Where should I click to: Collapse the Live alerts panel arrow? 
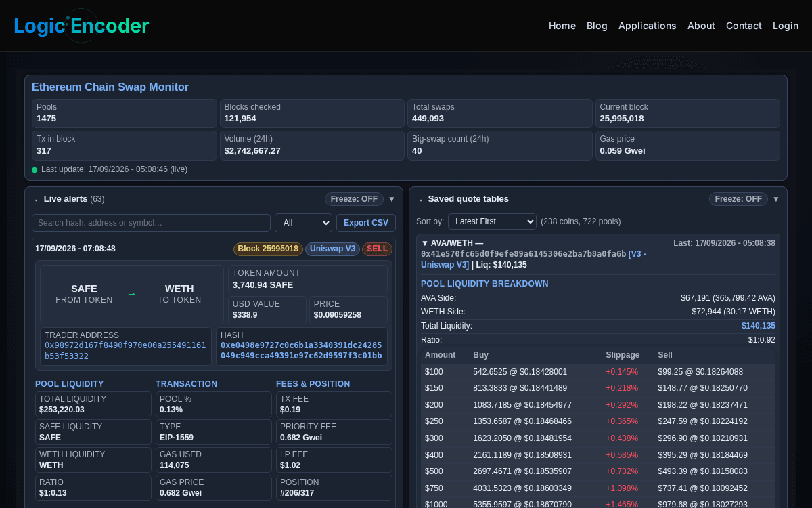click(392, 199)
